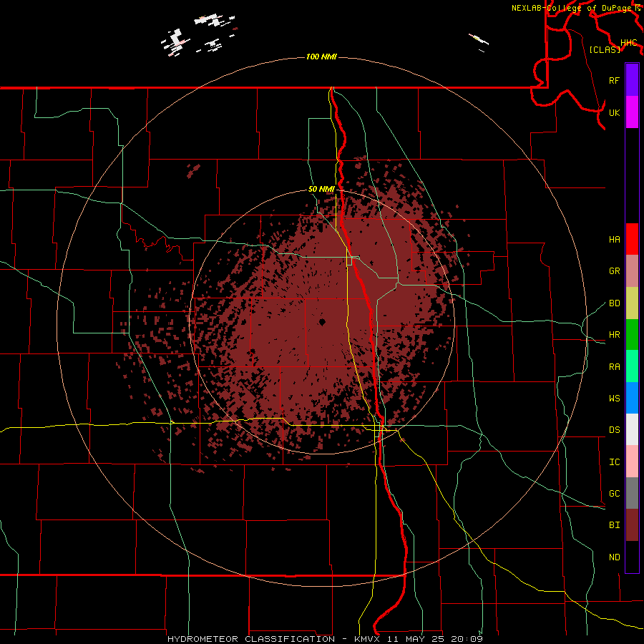Click the NEXLAB-College of DuPage credit text
The width and height of the screenshot is (644, 644).
[x=571, y=8]
